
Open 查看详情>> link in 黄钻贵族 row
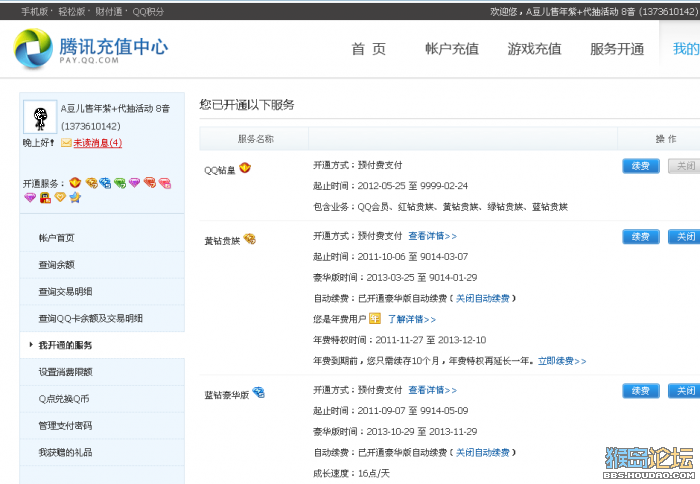tap(433, 236)
